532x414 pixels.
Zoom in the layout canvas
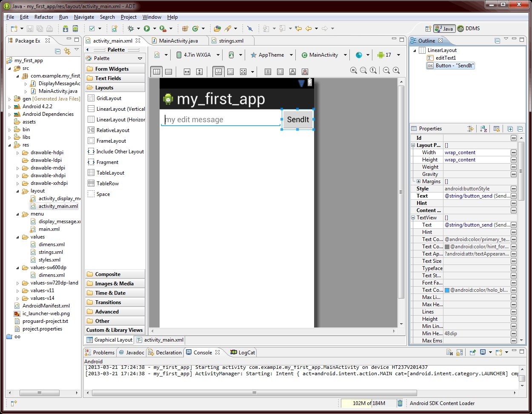[x=396, y=71]
